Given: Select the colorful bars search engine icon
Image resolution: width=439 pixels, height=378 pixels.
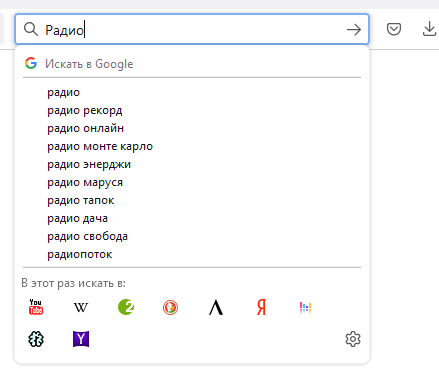Looking at the screenshot, I should (306, 308).
